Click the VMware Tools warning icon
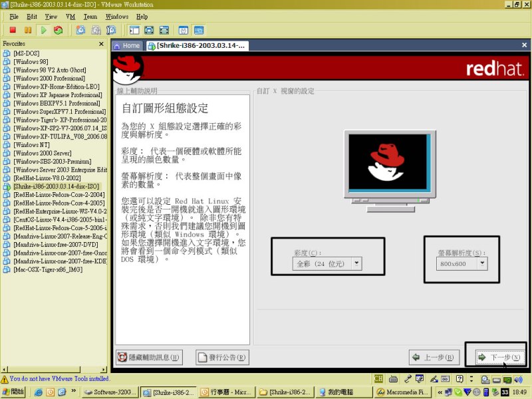 click(x=5, y=379)
